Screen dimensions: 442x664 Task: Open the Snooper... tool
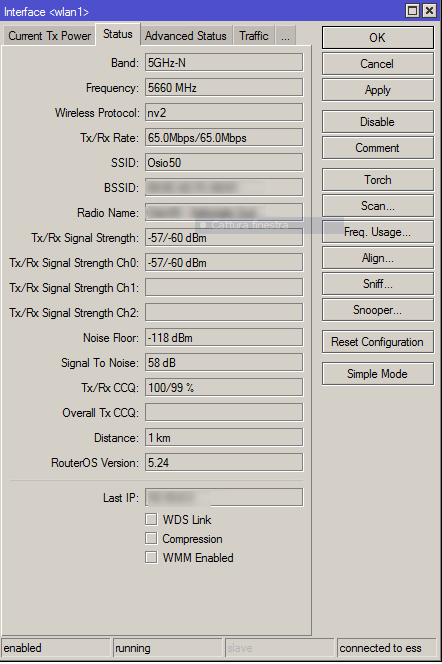[378, 310]
